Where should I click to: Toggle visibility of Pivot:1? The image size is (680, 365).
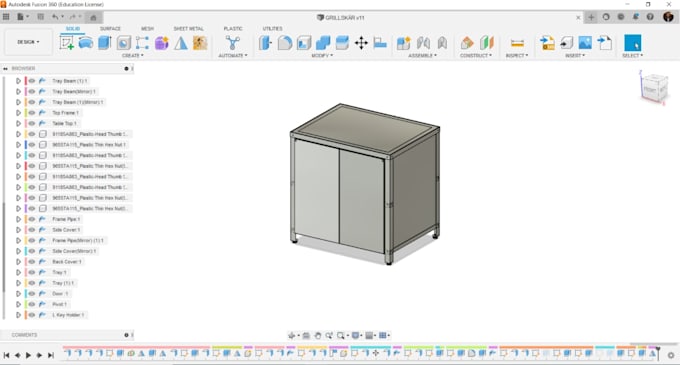32,304
